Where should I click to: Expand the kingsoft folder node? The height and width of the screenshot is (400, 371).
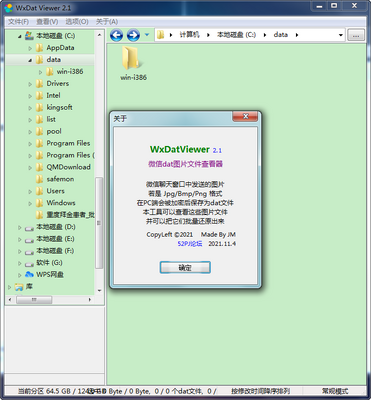tap(30, 108)
